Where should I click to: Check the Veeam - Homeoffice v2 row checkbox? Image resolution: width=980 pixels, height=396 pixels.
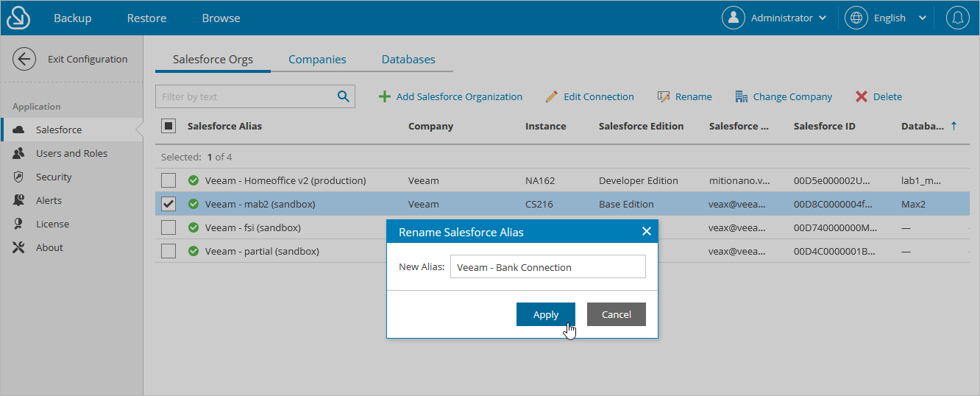pyautogui.click(x=168, y=180)
